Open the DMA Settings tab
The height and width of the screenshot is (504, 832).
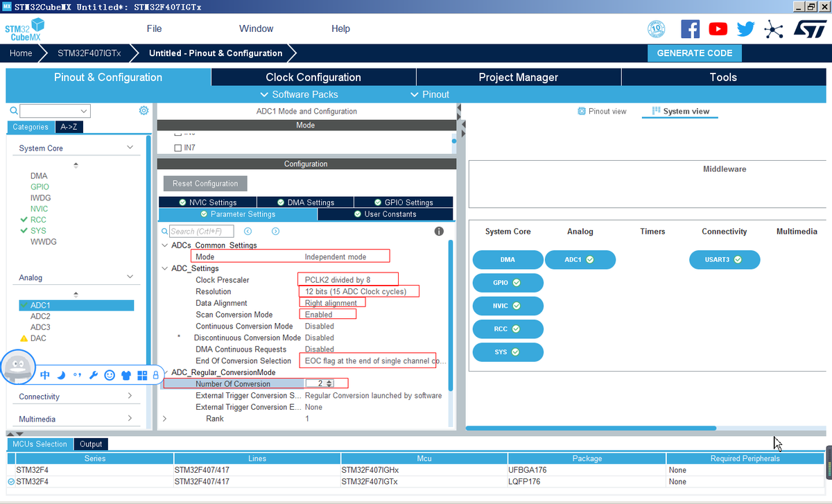pos(305,202)
